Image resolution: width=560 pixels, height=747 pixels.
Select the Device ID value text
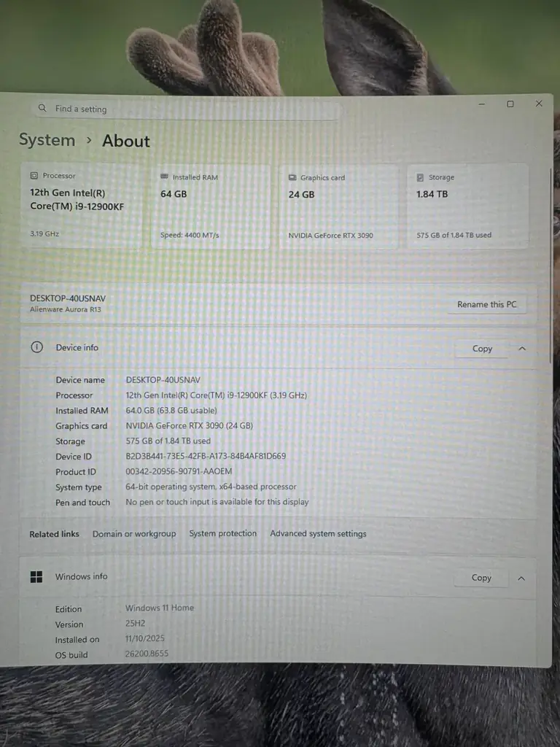(x=206, y=456)
